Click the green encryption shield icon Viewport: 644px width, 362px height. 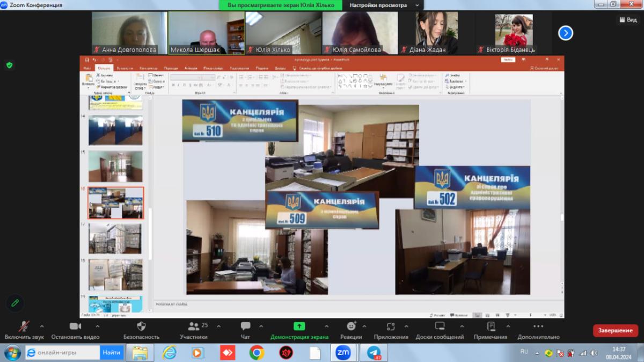(9, 65)
